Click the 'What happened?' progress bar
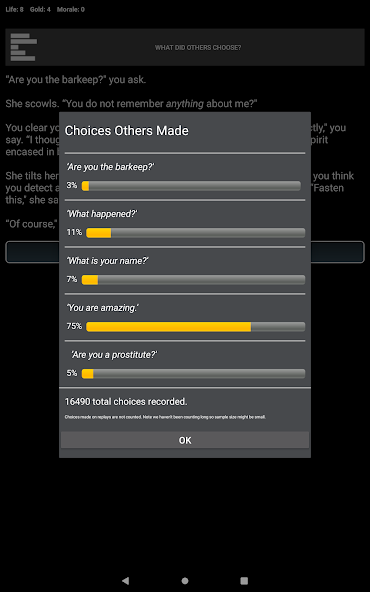This screenshot has width=370, height=592. point(196,233)
